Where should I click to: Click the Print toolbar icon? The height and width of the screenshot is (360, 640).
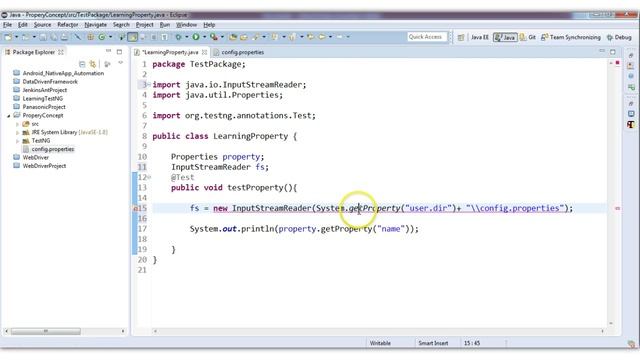64,37
